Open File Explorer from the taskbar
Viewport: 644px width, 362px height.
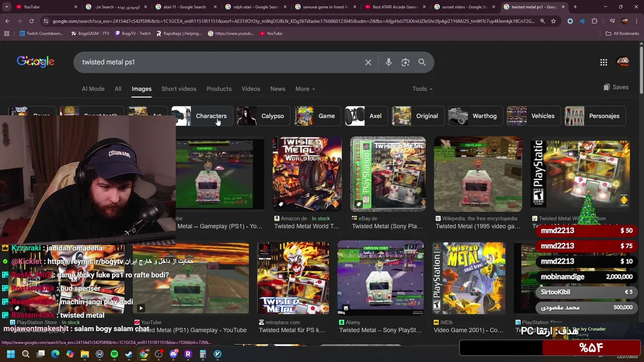[85, 354]
